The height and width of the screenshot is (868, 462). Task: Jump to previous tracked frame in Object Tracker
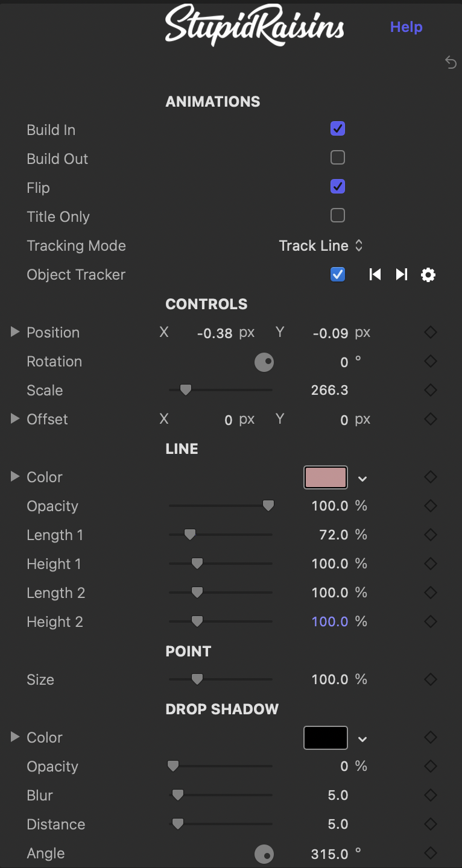tap(375, 275)
